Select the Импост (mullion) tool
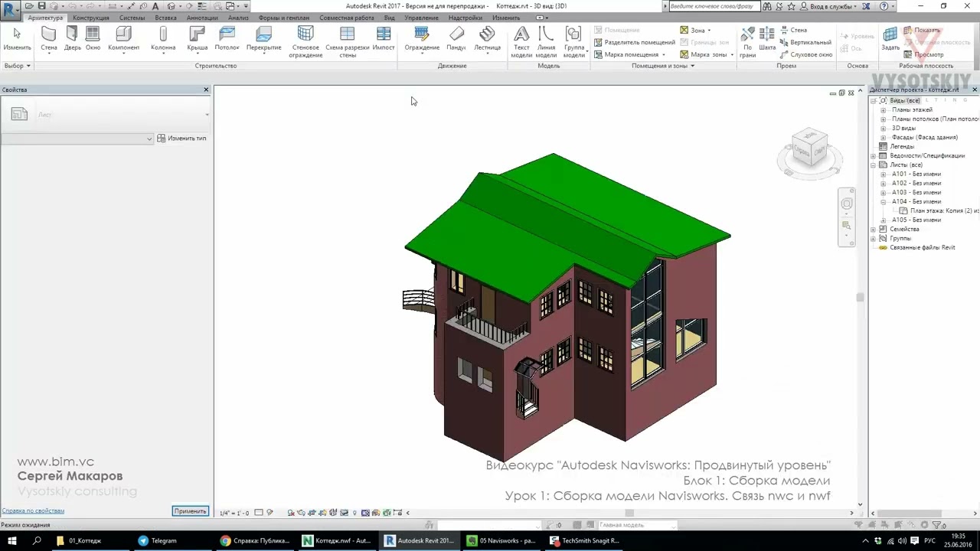 click(x=384, y=39)
